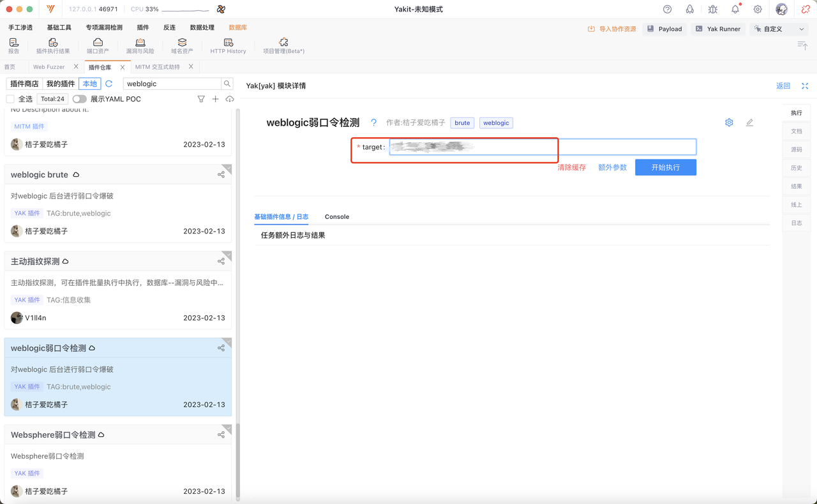This screenshot has width=817, height=504.
Task: Open the 自定义 dropdown
Action: tap(779, 29)
